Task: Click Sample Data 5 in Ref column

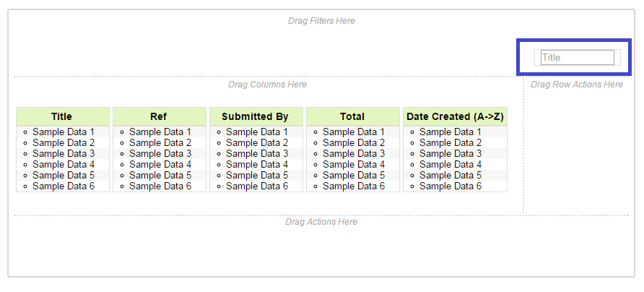Action: tap(160, 175)
